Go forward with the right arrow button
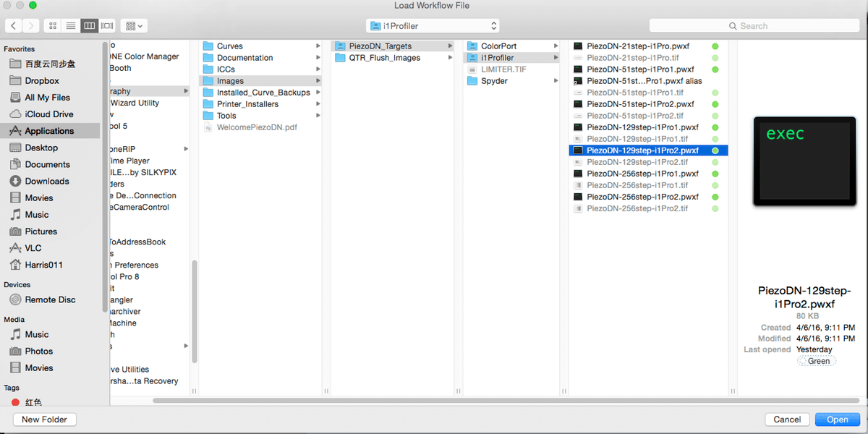The height and width of the screenshot is (434, 868). pos(31,25)
